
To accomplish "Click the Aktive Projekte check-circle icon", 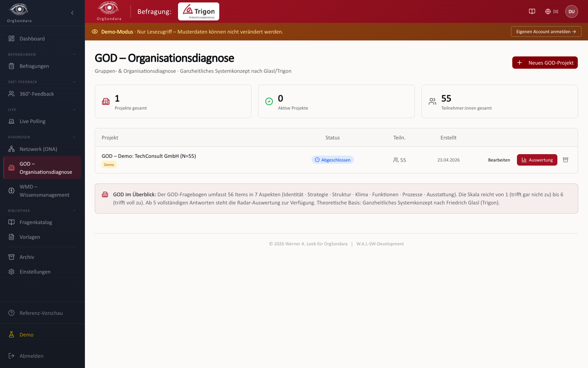I will click(x=269, y=101).
